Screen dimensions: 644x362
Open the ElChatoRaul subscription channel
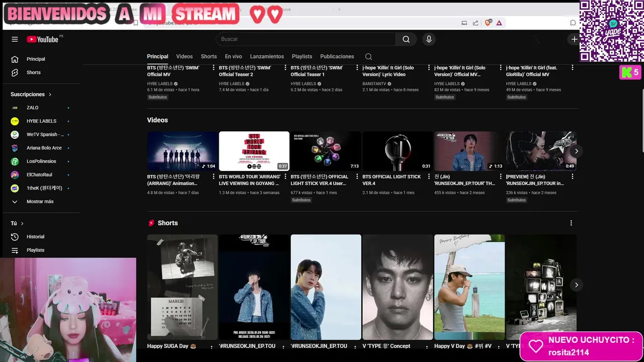pos(40,174)
